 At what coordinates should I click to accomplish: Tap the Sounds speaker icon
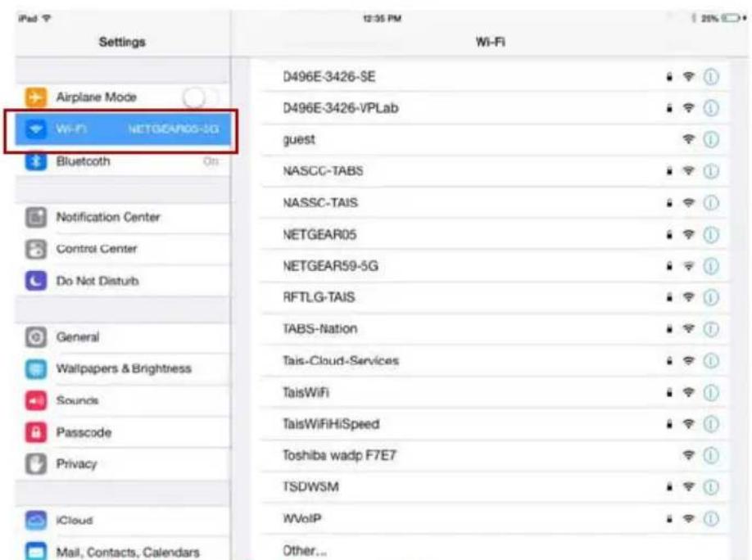(36, 401)
